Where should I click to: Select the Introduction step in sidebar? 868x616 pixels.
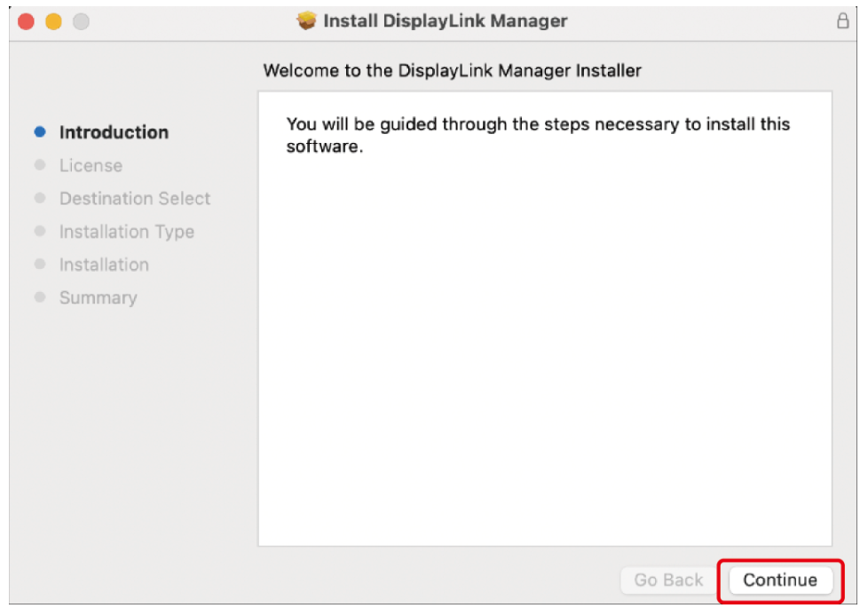pos(114,132)
